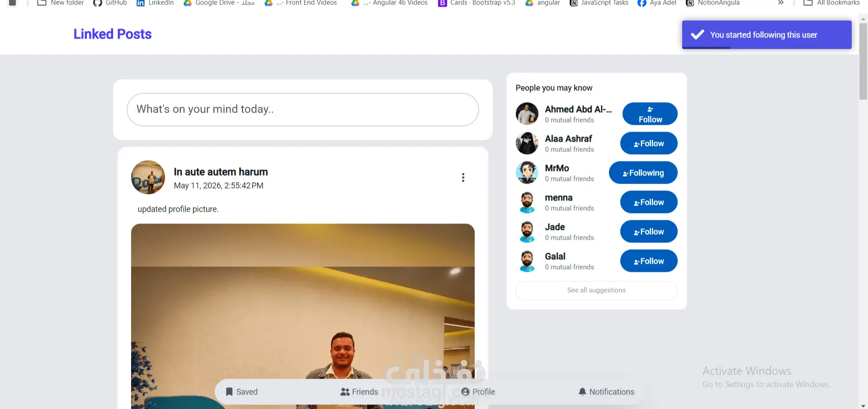The width and height of the screenshot is (868, 409).
Task: Dismiss the You started following this user toast
Action: click(767, 35)
